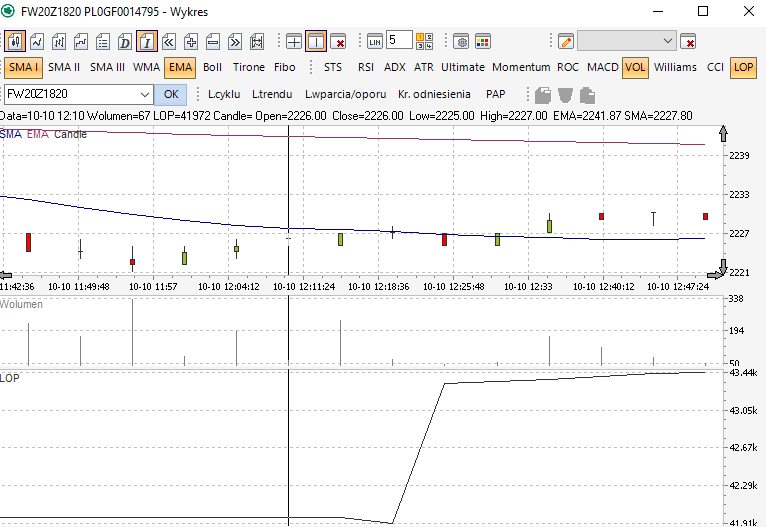The height and width of the screenshot is (527, 766).
Task: Toggle the SMA I indicator
Action: [22, 67]
